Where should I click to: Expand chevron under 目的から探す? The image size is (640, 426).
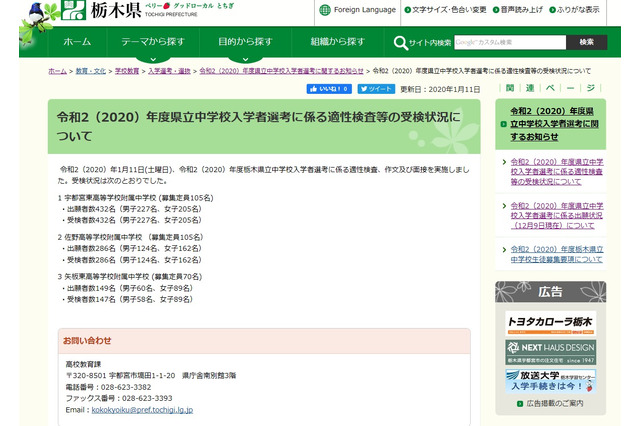pos(245,59)
